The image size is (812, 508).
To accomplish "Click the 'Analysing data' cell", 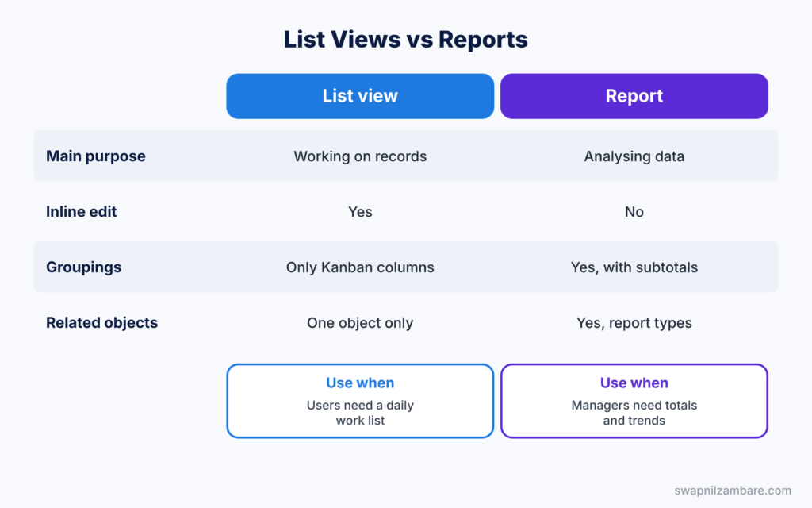I will click(634, 156).
